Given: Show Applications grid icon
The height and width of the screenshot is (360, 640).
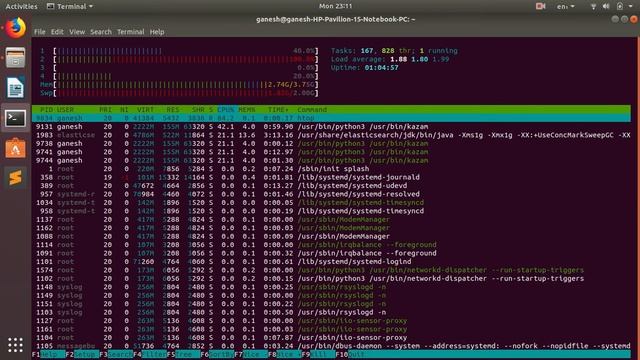Looking at the screenshot, I should [x=16, y=345].
